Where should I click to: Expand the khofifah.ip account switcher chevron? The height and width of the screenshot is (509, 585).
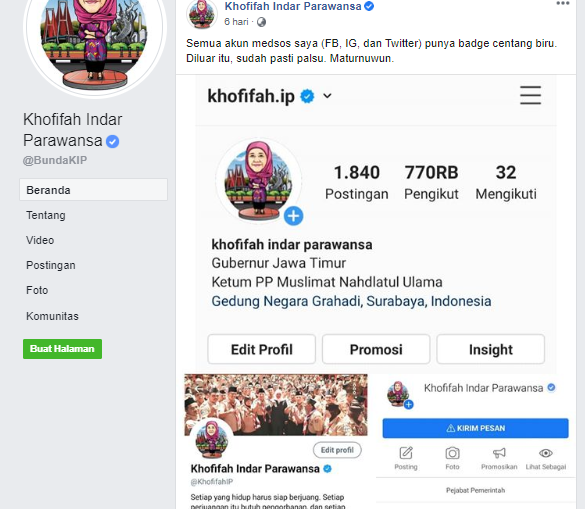[x=327, y=96]
